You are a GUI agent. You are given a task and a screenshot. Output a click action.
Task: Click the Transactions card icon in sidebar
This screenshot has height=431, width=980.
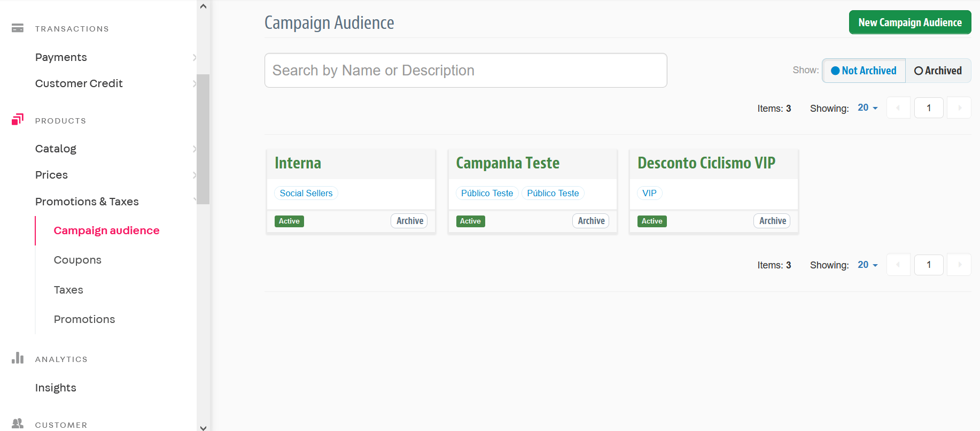[18, 28]
